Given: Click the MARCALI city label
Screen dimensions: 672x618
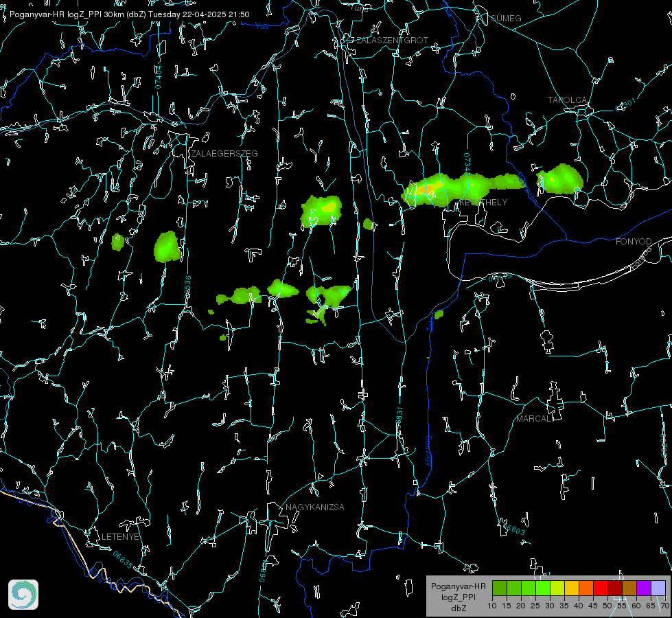Looking at the screenshot, I should pyautogui.click(x=535, y=419).
